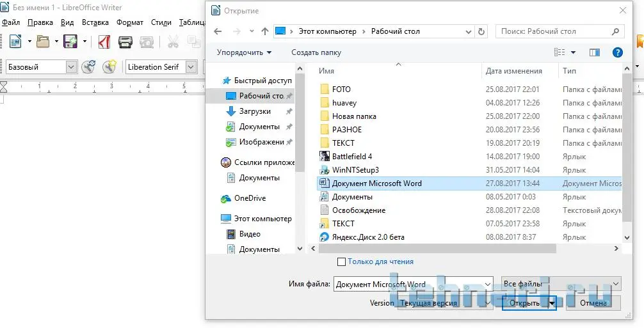Expand the Все файлы file type dropdown
Image resolution: width=644 pixels, height=328 pixels.
click(x=616, y=284)
